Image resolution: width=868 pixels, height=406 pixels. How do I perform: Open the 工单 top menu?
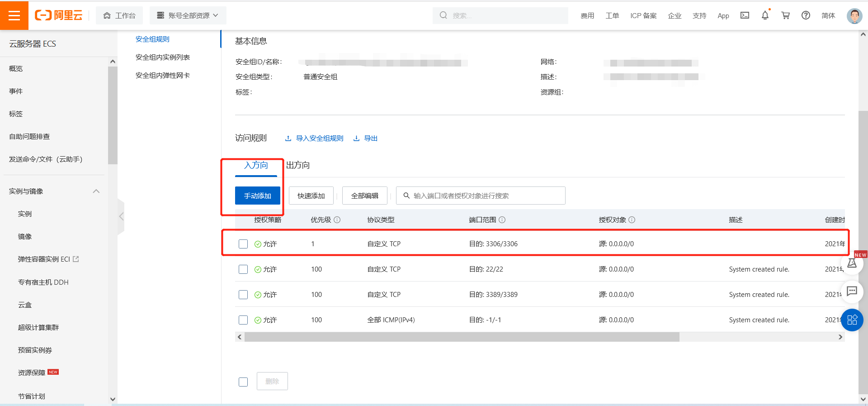click(612, 16)
